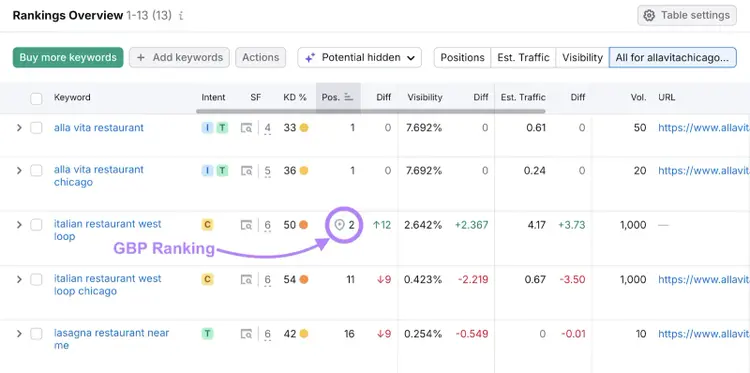Click the orange KD dot next to 54

click(304, 279)
